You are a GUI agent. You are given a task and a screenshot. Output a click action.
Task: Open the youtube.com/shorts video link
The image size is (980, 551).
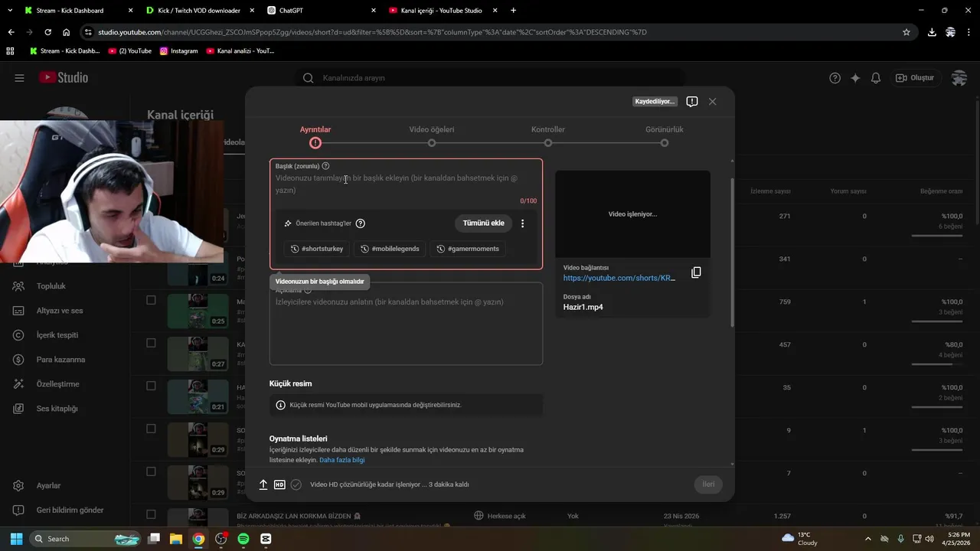619,278
